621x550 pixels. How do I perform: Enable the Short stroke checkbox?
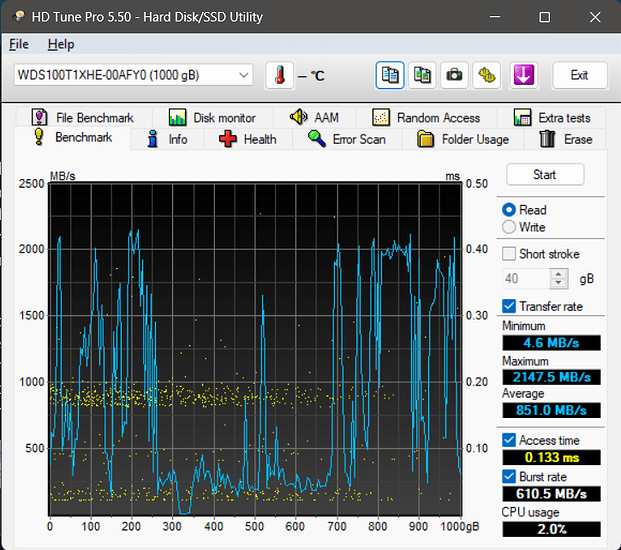[509, 254]
